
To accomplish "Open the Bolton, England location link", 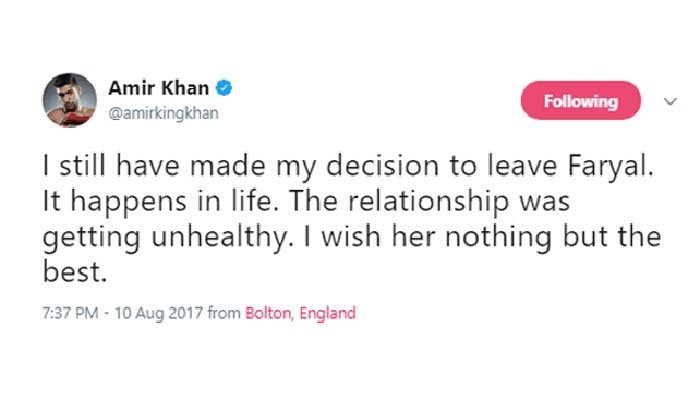I will coord(300,313).
